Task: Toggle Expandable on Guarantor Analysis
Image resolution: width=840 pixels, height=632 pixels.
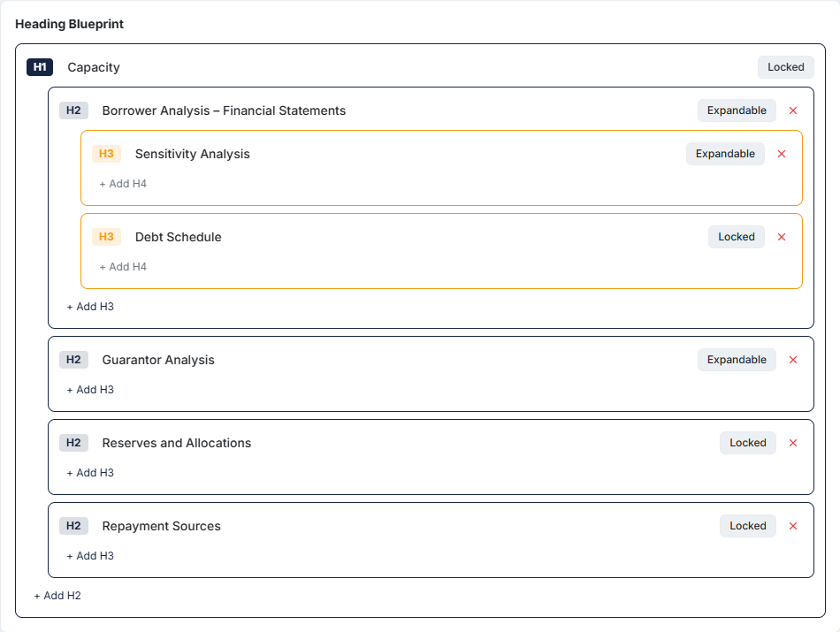Action: [737, 360]
